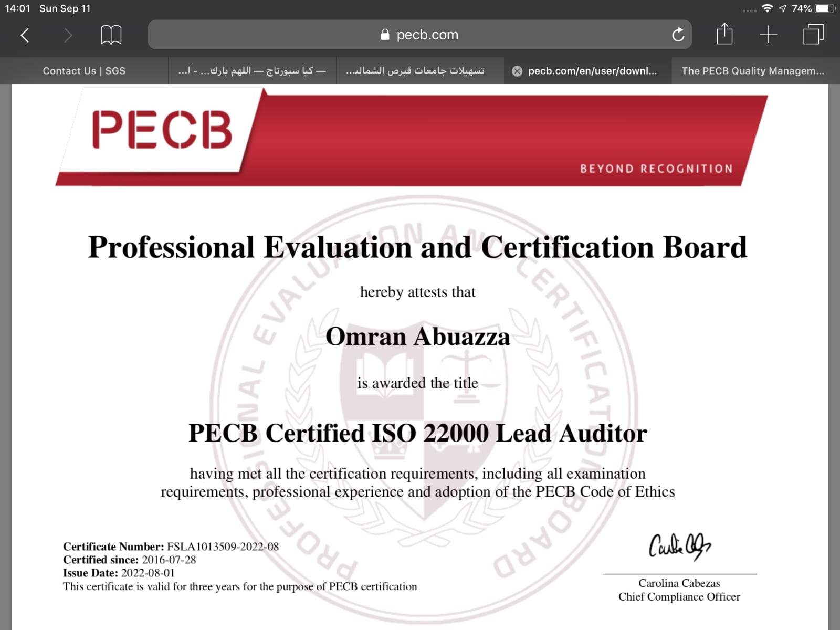Tap the Safari back arrow
840x630 pixels.
pyautogui.click(x=25, y=35)
